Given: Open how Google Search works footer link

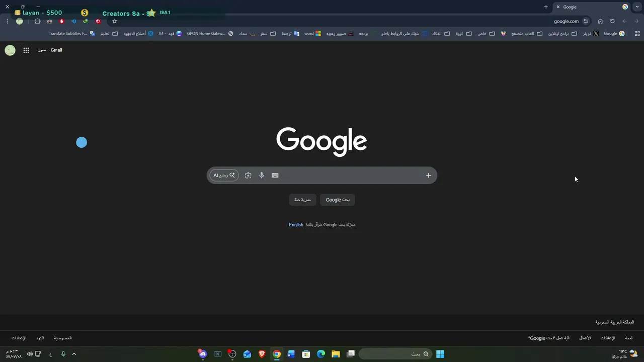Looking at the screenshot, I should coord(549,338).
